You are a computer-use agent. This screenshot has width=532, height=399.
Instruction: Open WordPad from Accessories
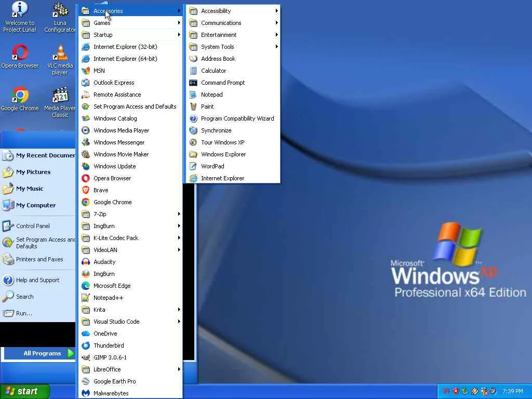point(233,166)
